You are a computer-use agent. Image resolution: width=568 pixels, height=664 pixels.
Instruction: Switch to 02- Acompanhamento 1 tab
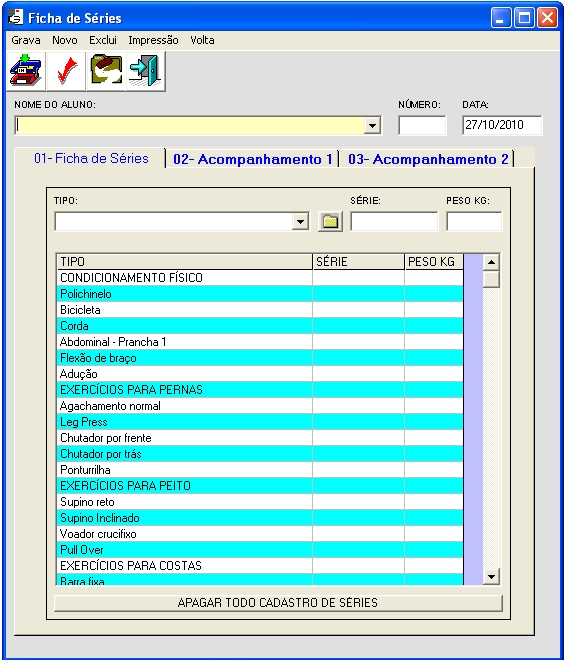pyautogui.click(x=252, y=159)
